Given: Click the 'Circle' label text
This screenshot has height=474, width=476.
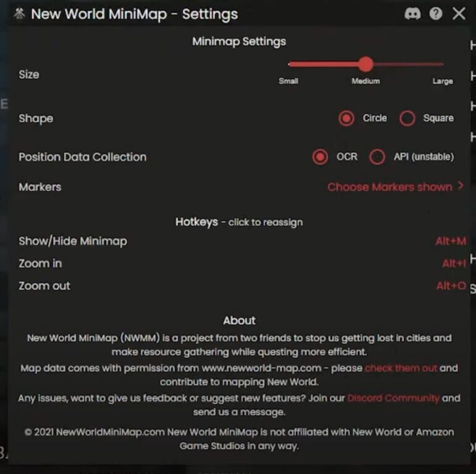Looking at the screenshot, I should click(375, 118).
